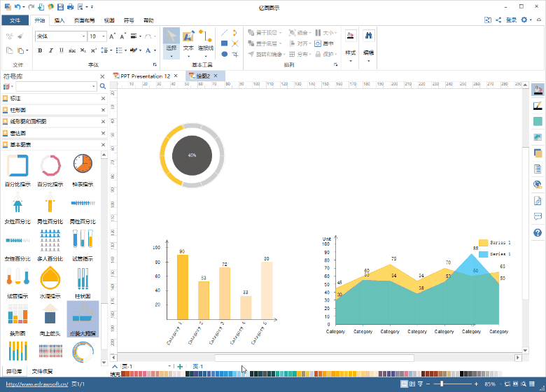
Task: Switch to the Page Layout ribbon tab
Action: (x=84, y=20)
